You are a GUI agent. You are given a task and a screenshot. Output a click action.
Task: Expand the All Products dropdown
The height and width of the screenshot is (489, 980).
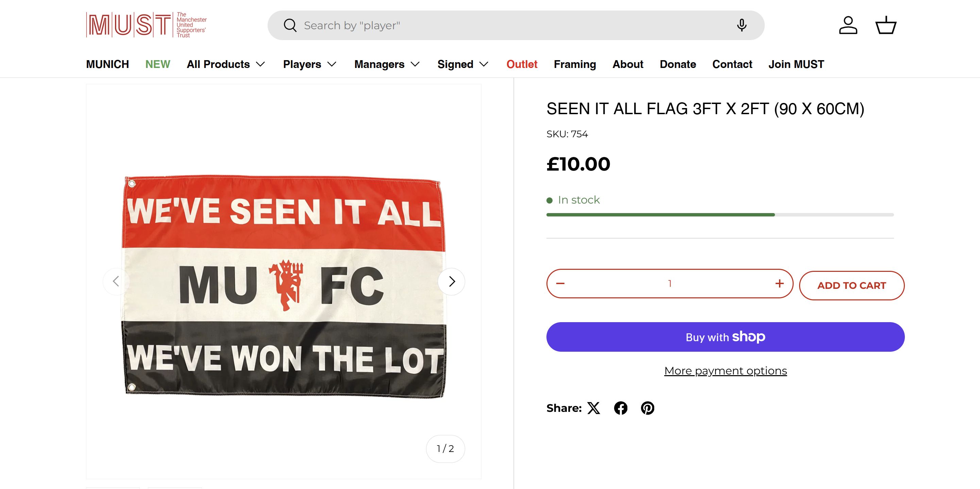pos(225,64)
